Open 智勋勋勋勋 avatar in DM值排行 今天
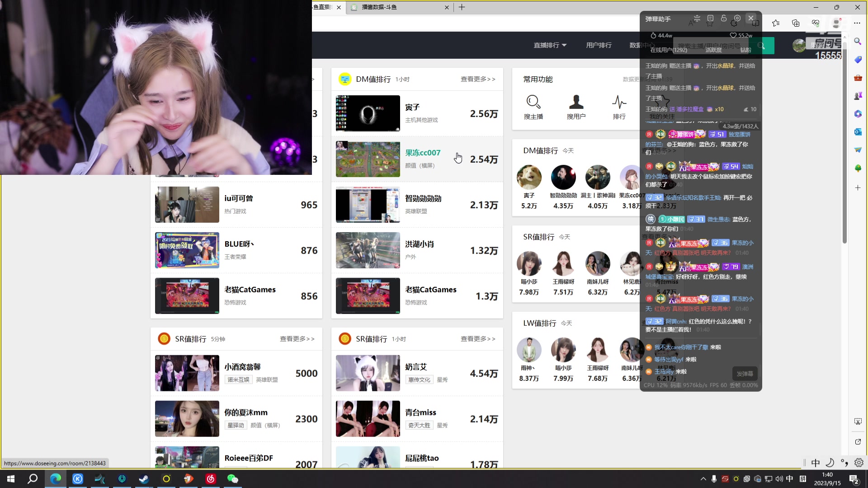The image size is (868, 488). 563,177
